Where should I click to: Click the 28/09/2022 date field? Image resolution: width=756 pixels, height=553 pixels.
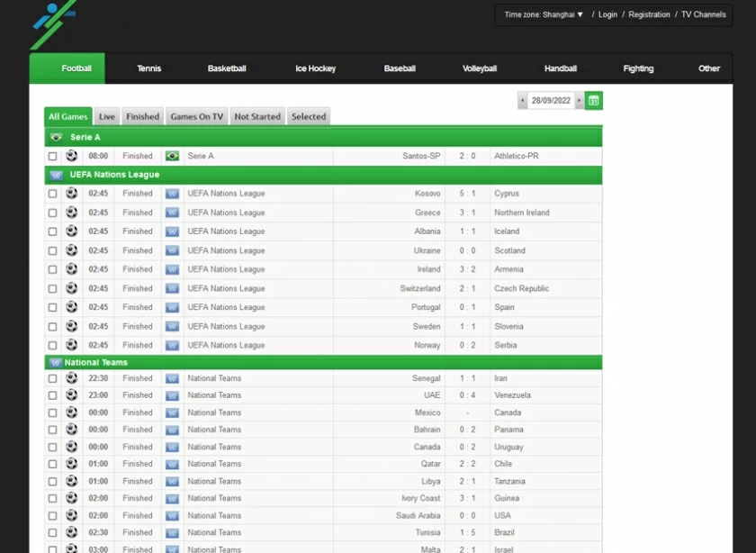[552, 101]
